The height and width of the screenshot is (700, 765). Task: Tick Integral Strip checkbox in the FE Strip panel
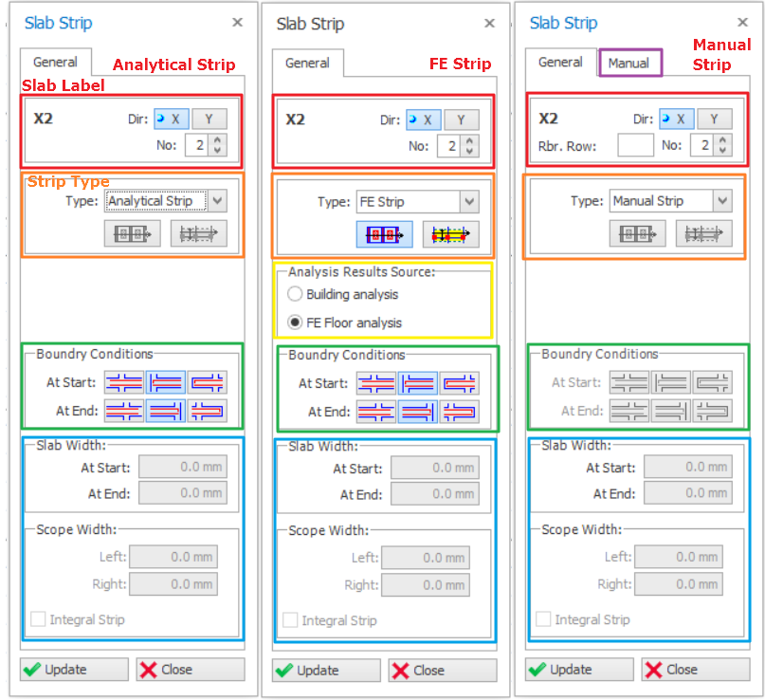pyautogui.click(x=290, y=620)
